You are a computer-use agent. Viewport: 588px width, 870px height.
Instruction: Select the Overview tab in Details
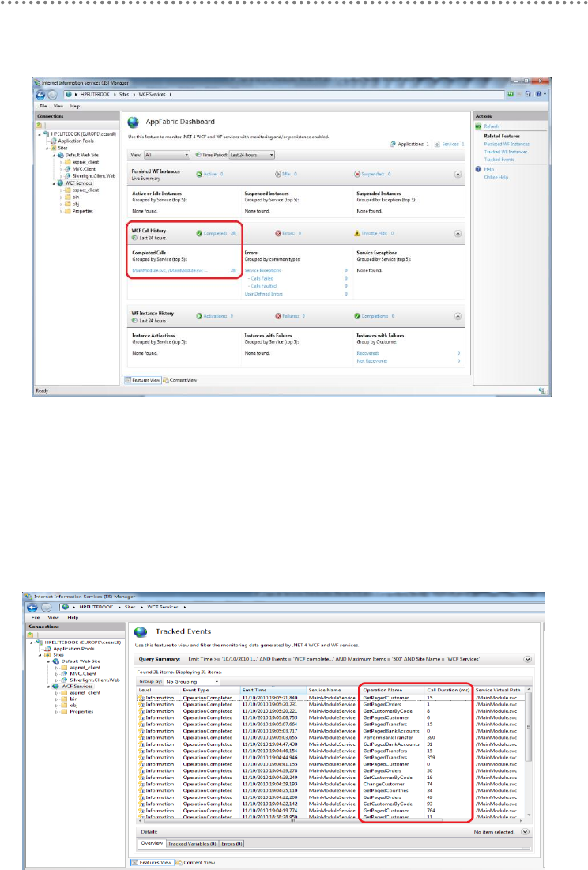152,843
